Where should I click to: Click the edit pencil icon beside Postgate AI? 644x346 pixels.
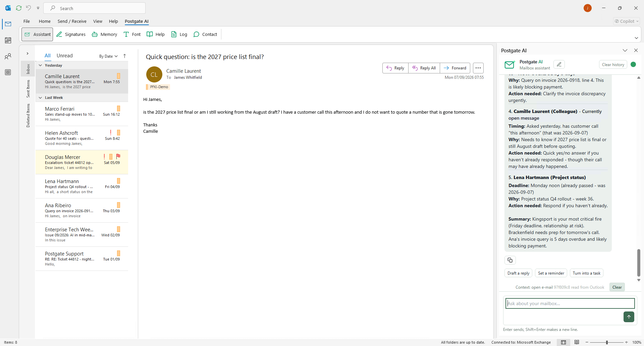[559, 64]
